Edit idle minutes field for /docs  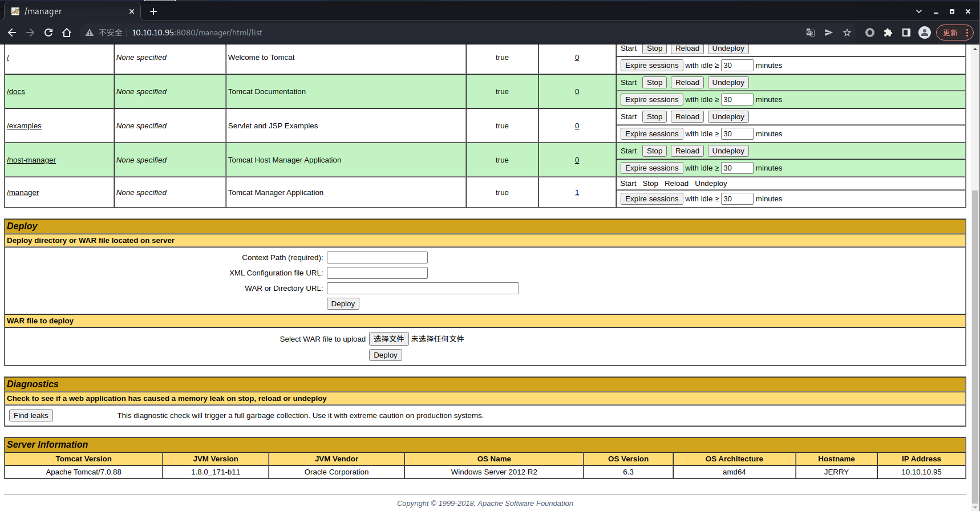pos(737,100)
